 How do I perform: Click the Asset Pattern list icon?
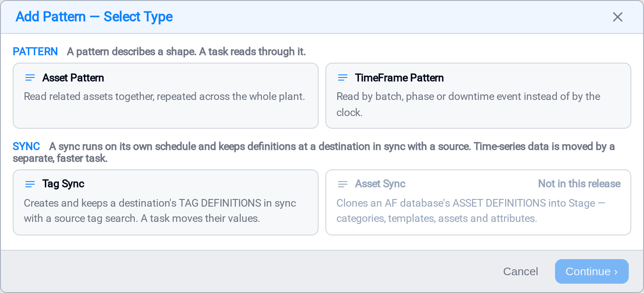tap(30, 78)
